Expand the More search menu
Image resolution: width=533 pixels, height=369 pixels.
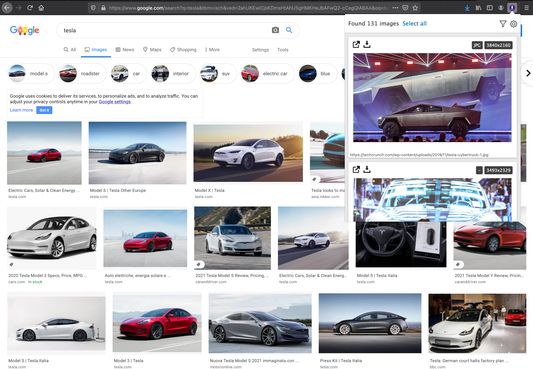click(212, 50)
